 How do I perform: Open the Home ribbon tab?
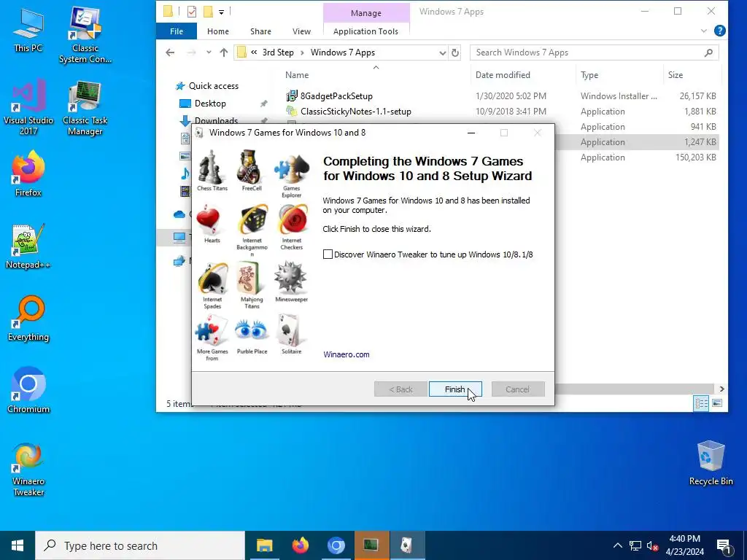click(218, 31)
